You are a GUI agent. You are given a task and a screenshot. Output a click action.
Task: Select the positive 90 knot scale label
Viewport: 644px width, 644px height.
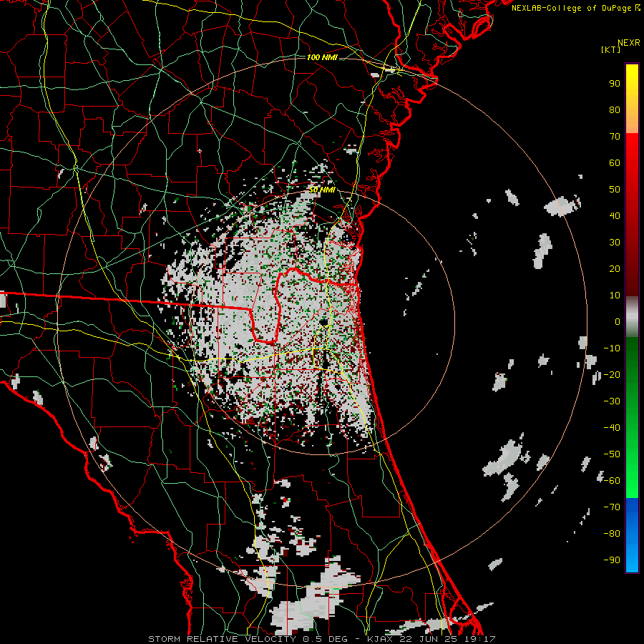pos(615,84)
